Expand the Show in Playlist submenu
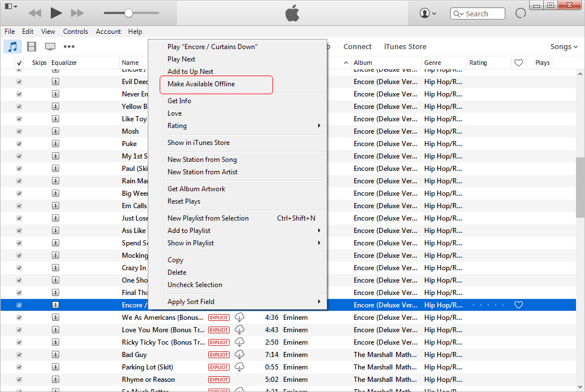The width and height of the screenshot is (585, 392). coord(245,243)
